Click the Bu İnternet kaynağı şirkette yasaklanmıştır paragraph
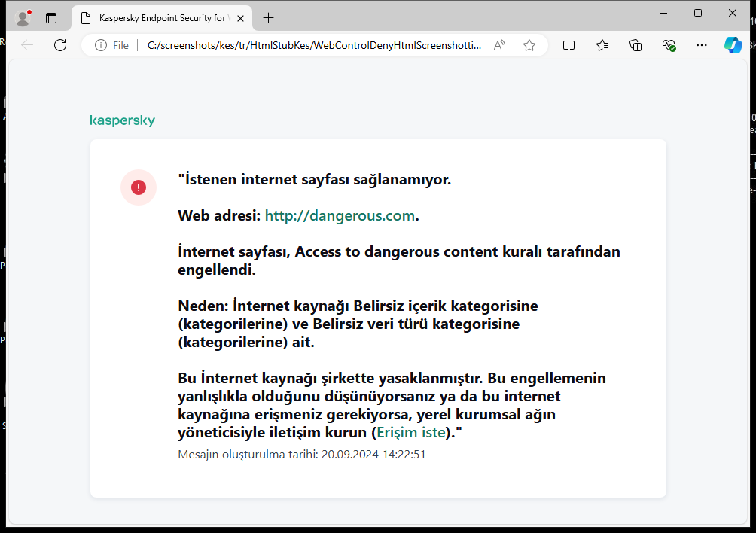The width and height of the screenshot is (756, 533). (392, 405)
